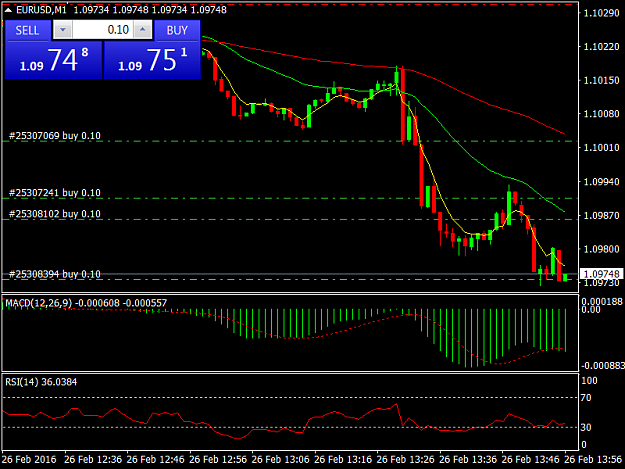This screenshot has width=625, height=469.
Task: Click RSI level 30 axis label
Action: click(586, 428)
